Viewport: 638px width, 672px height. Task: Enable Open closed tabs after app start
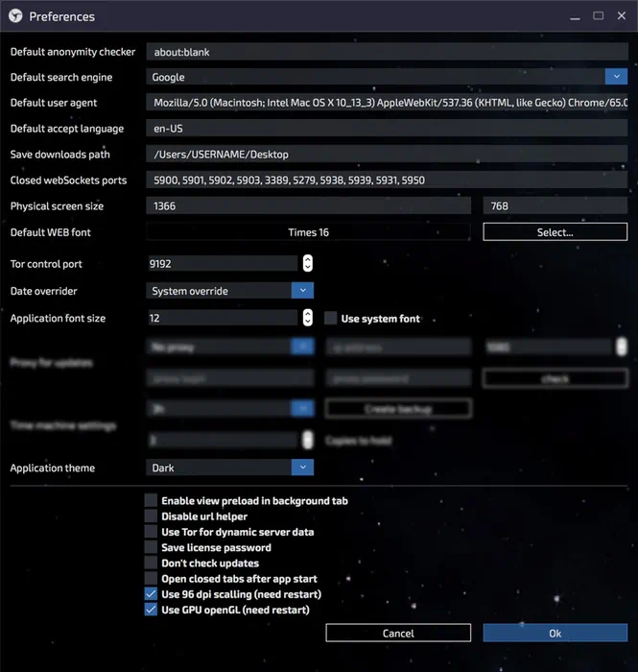pos(151,579)
